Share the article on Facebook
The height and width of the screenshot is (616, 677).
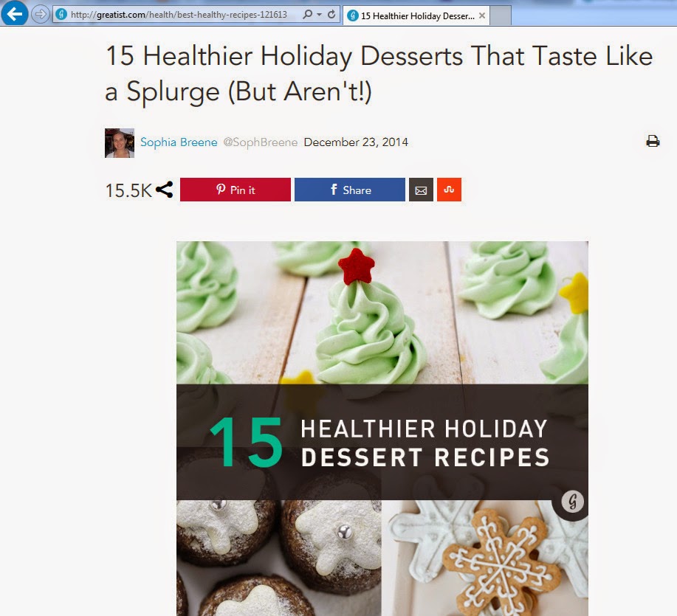(x=350, y=190)
